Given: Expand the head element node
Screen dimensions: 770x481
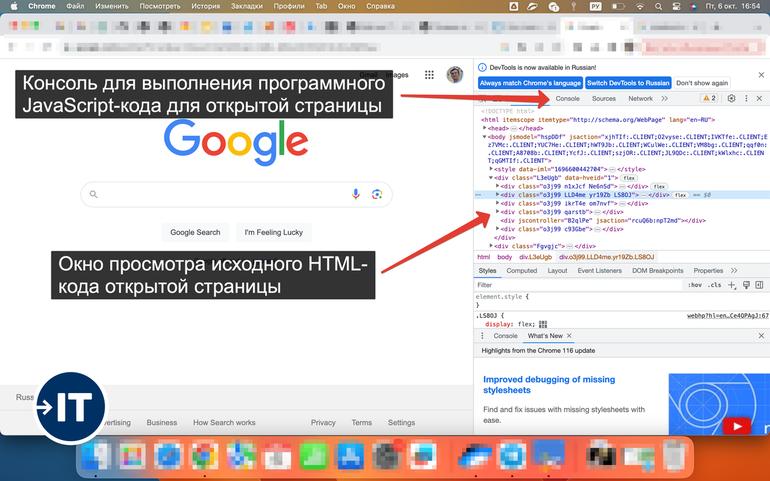Looking at the screenshot, I should point(485,128).
